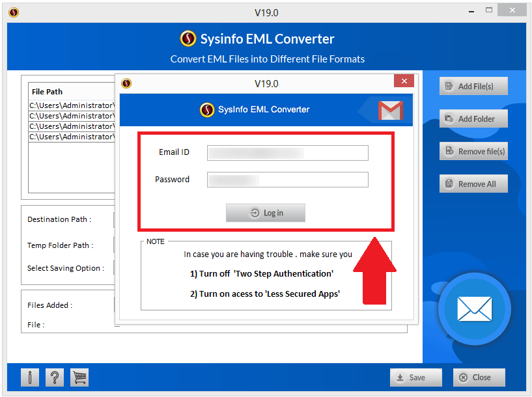Click the 'Temp Folder Path :' label
Screen dimensions: 532x397
pyautogui.click(x=61, y=245)
